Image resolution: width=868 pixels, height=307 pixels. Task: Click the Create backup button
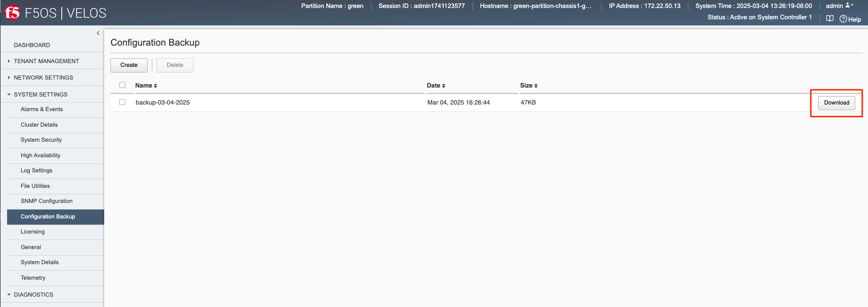(129, 65)
